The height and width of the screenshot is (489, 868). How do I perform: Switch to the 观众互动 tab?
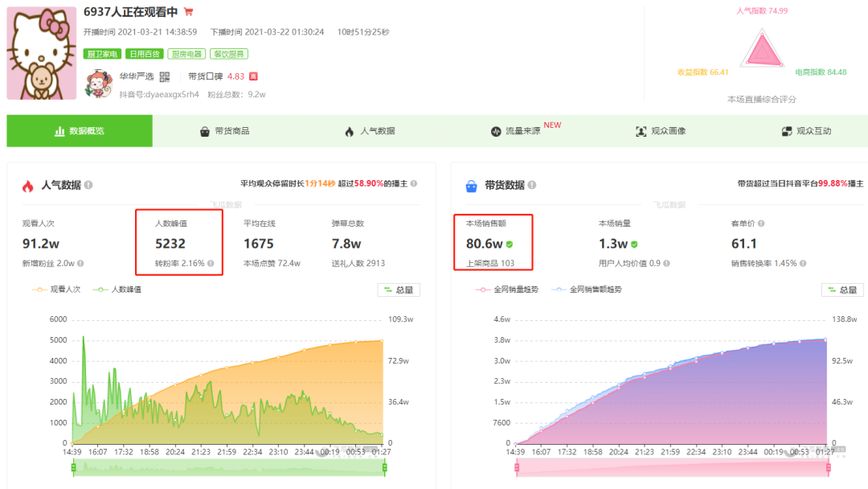coord(807,131)
